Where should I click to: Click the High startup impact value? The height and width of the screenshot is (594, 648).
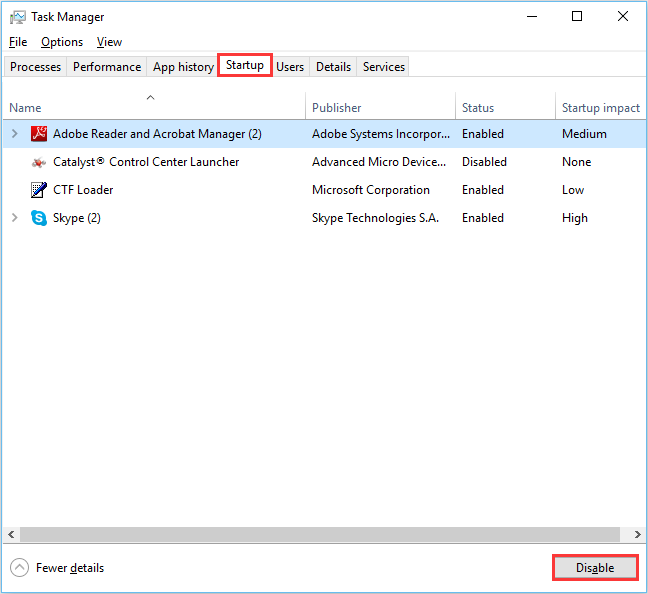click(574, 218)
